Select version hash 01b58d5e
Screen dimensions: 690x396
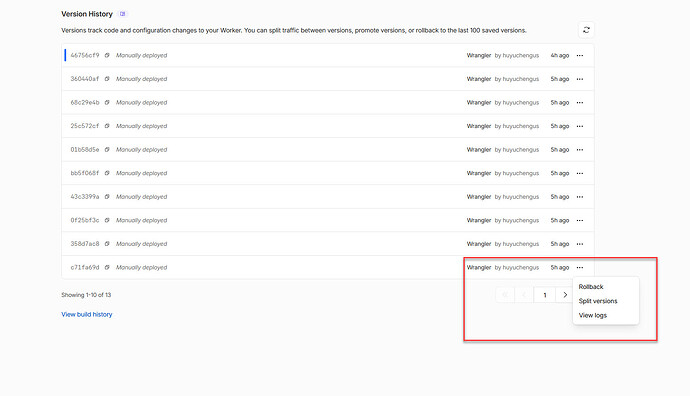click(85, 150)
